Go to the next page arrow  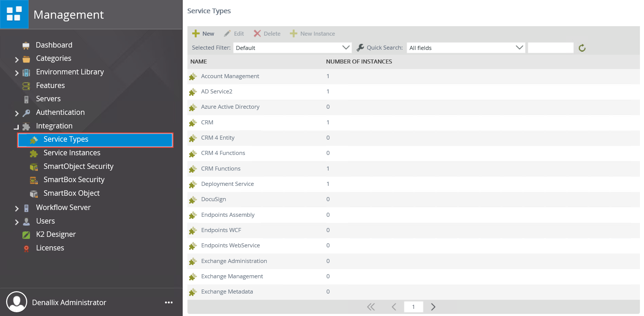tap(433, 307)
